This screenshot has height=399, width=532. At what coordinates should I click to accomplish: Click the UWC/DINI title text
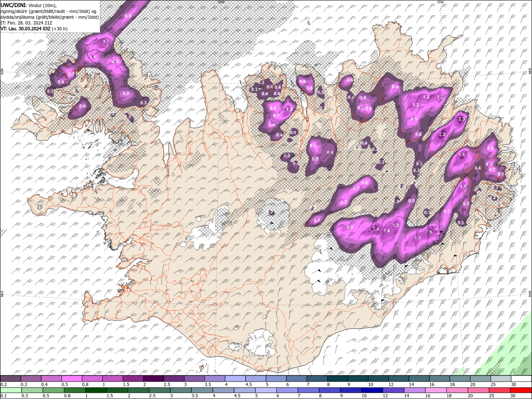[x=13, y=5]
